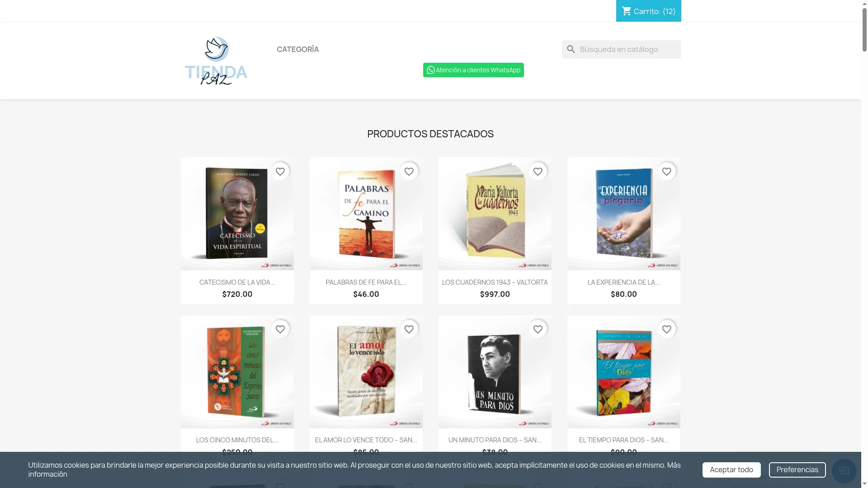View Palabras de Fe book cover
Viewport: 868px width, 488px height.
click(x=366, y=214)
